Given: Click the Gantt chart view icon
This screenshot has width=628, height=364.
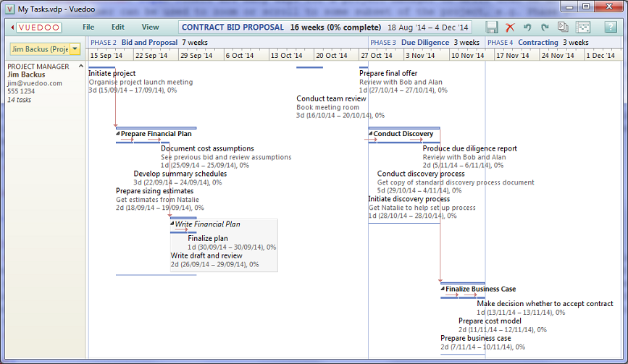Looking at the screenshot, I should pos(583,27).
